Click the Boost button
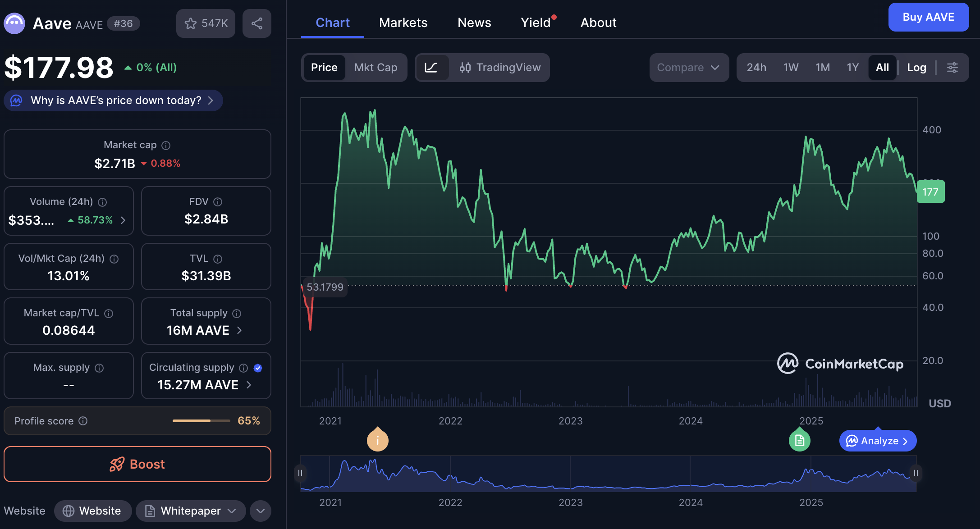This screenshot has height=529, width=980. tap(137, 464)
